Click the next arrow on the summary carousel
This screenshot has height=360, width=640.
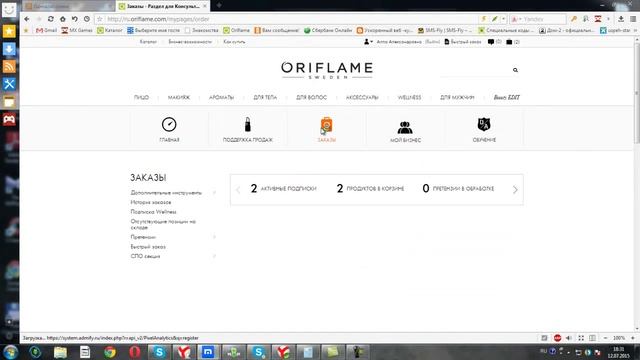(515, 189)
